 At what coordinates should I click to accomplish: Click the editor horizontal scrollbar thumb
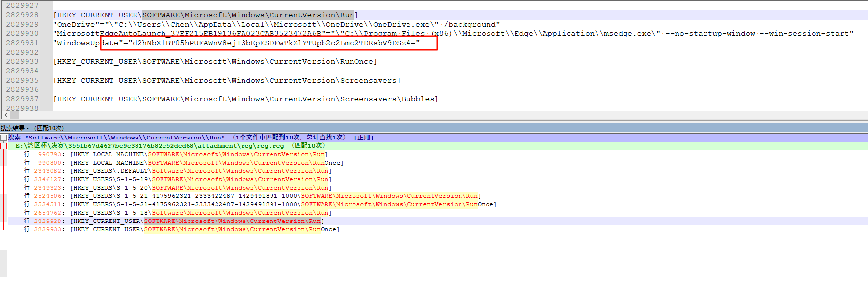pos(14,115)
